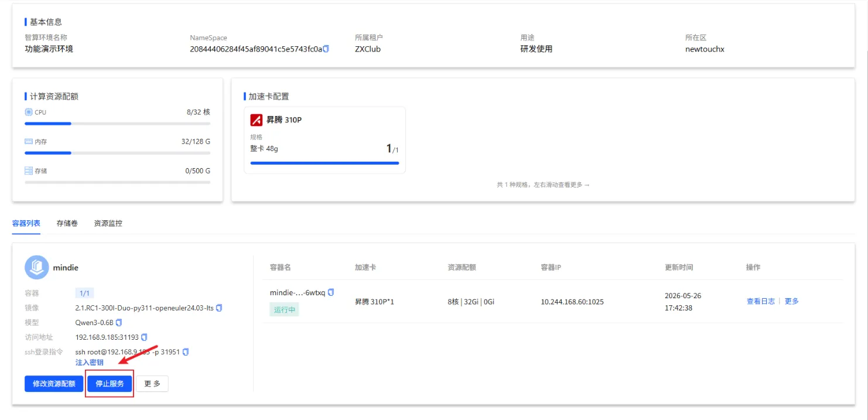Click the 更新时间 column header
This screenshot has height=420, width=868.
[x=679, y=267]
